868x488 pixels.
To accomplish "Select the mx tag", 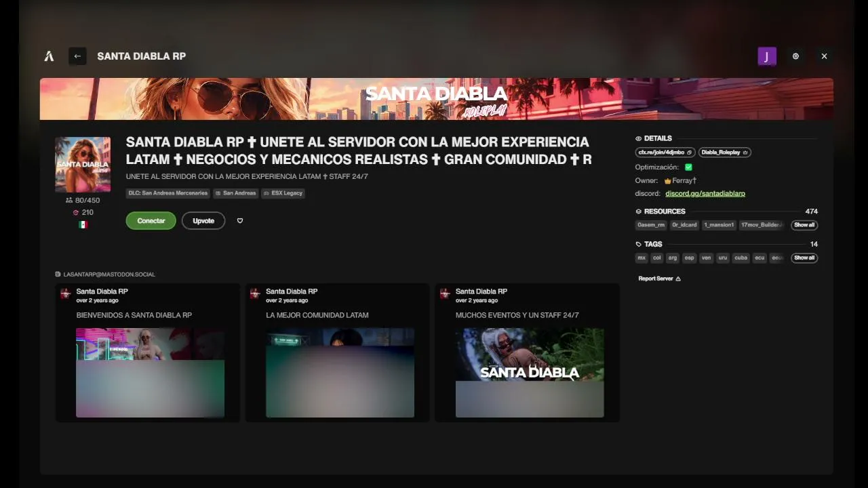I will point(642,258).
